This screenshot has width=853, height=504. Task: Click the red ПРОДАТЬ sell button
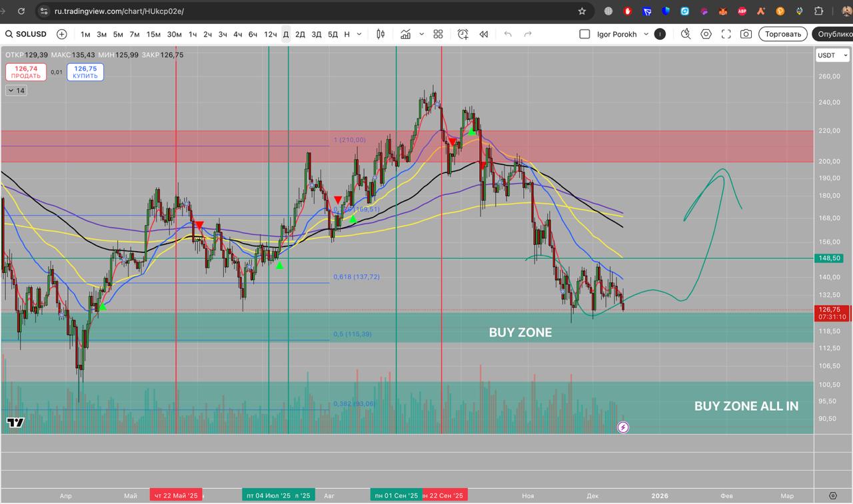26,72
